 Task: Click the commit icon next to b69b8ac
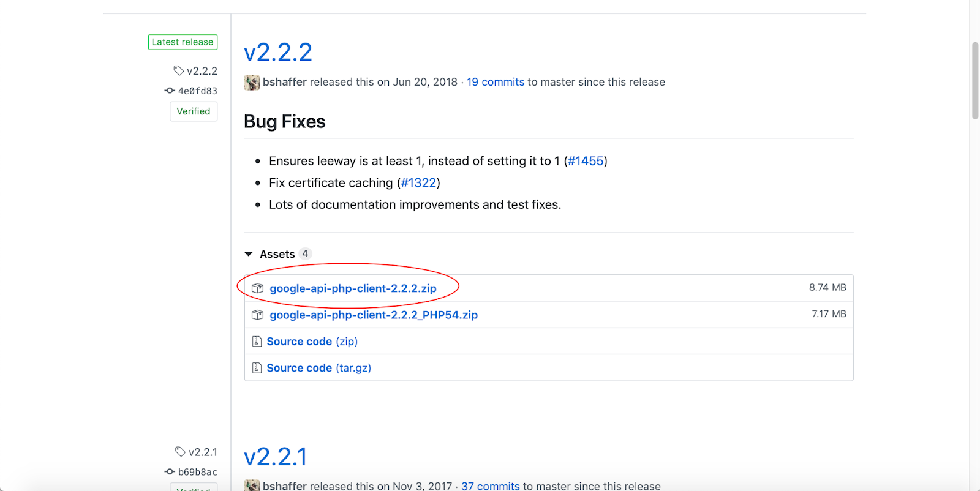pyautogui.click(x=170, y=472)
